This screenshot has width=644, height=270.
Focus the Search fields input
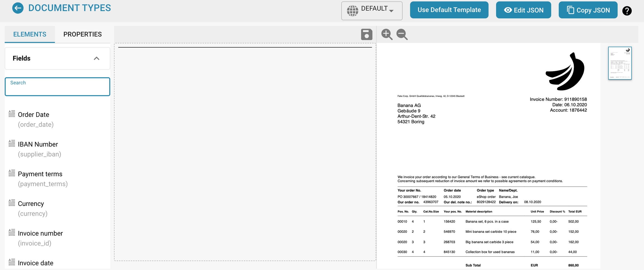click(57, 87)
